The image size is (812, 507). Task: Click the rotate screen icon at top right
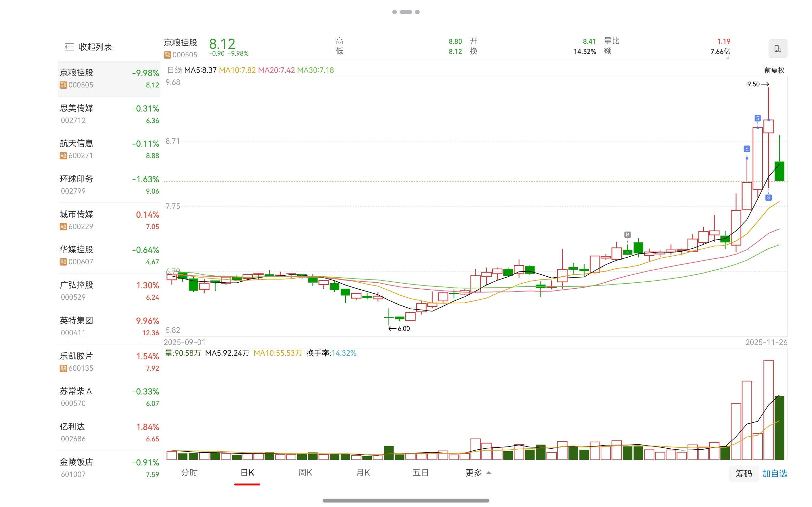pos(777,48)
